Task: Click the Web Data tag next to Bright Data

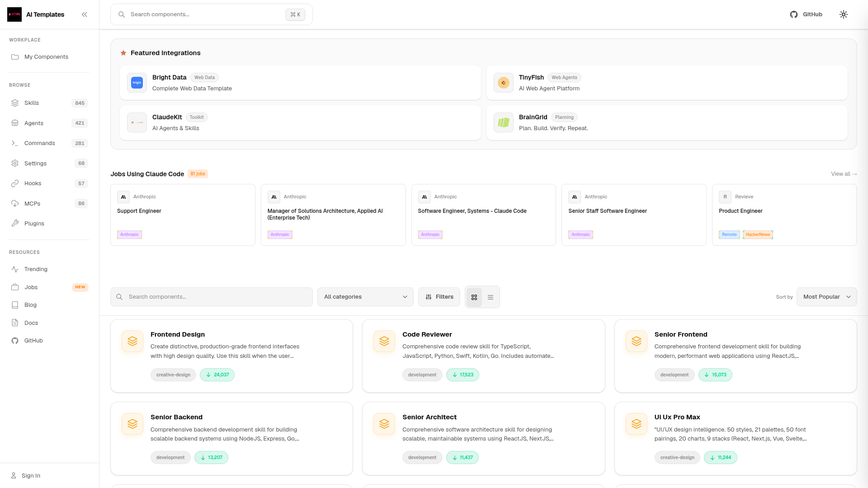Action: (x=204, y=78)
